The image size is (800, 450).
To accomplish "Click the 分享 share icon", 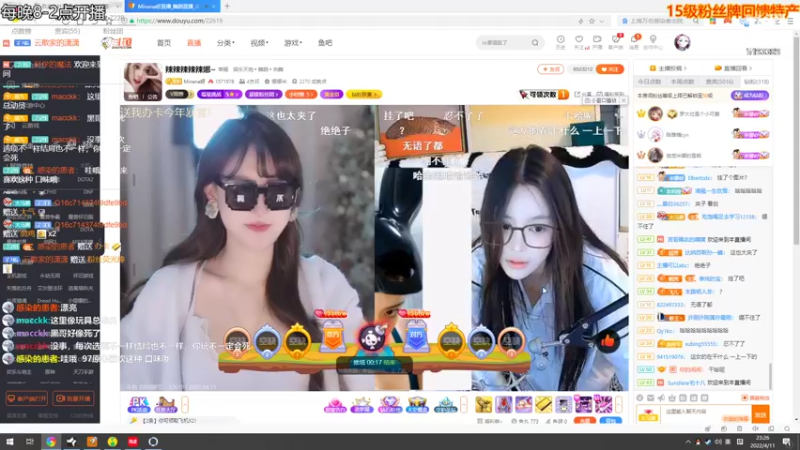I will point(582,94).
